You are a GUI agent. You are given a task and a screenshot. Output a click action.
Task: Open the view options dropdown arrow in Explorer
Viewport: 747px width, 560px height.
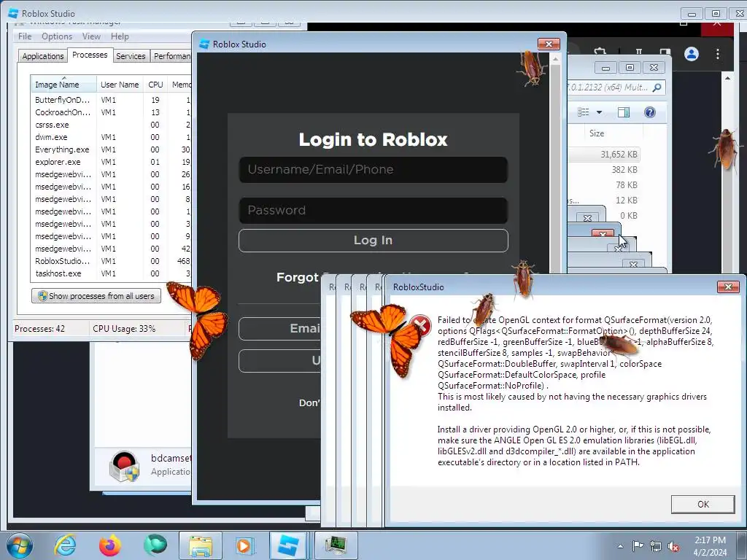pyautogui.click(x=600, y=112)
